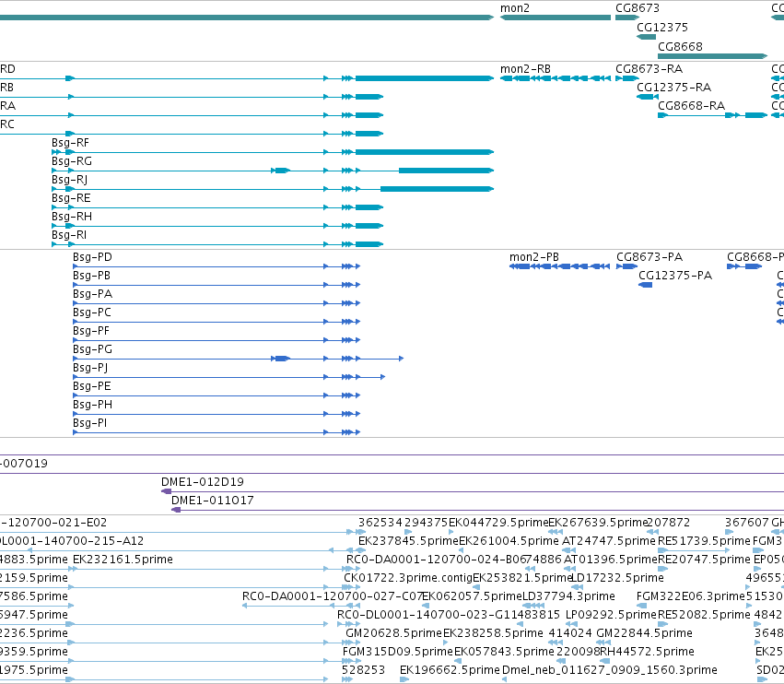Select the CG8668-RA transcript label
The width and height of the screenshot is (784, 684).
coord(691,106)
